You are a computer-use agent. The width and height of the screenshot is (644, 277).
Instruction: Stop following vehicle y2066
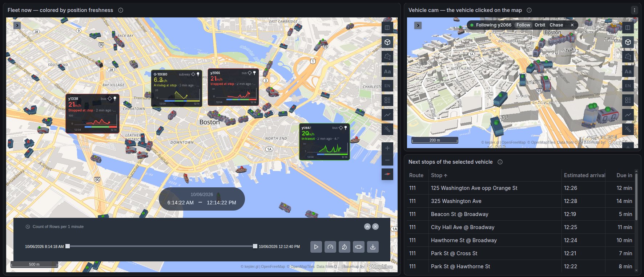pyautogui.click(x=572, y=25)
